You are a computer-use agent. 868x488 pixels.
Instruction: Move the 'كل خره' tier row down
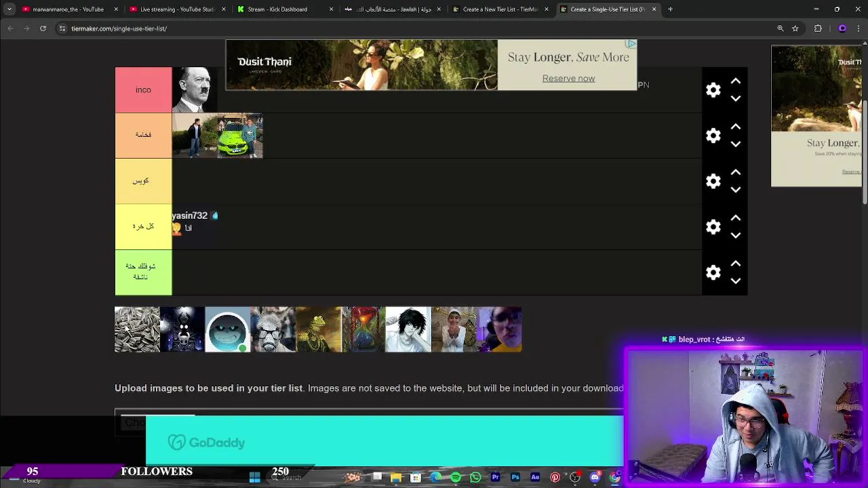pos(736,235)
